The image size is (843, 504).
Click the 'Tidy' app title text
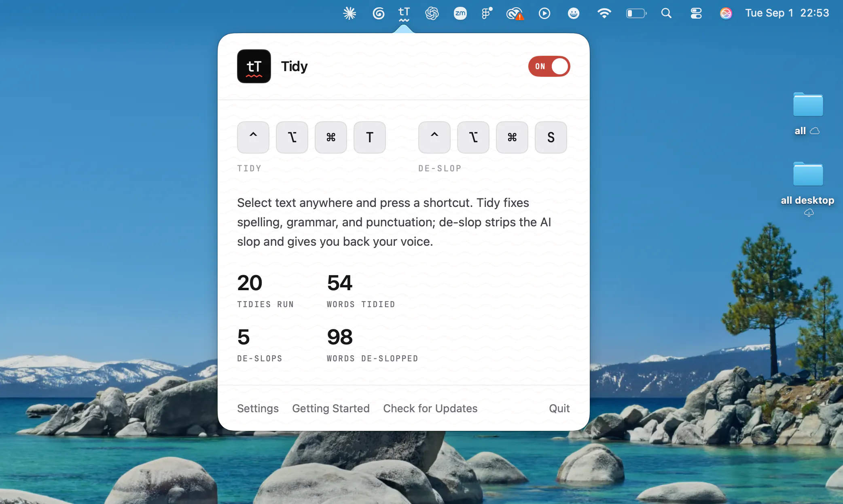[294, 66]
